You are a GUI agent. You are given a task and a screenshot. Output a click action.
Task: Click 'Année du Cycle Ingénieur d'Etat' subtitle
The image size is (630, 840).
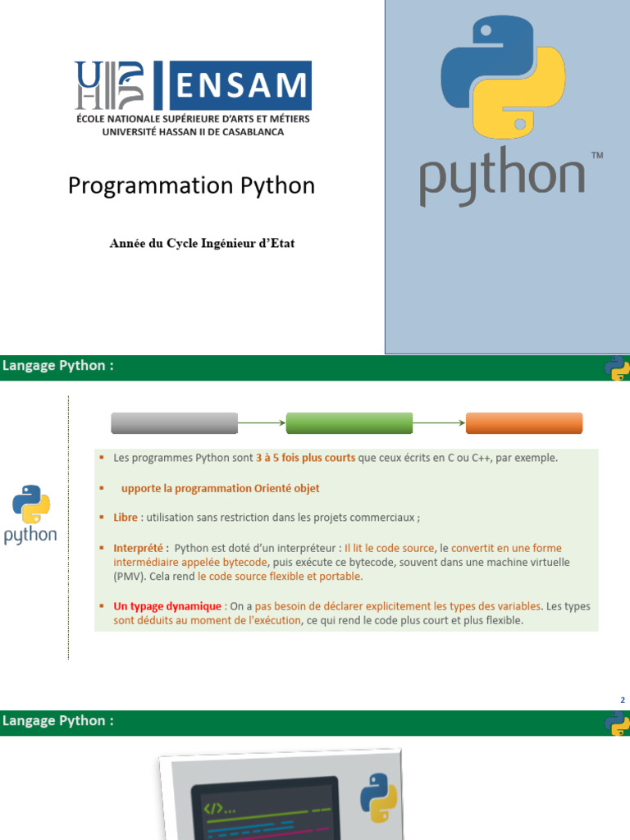pyautogui.click(x=202, y=243)
